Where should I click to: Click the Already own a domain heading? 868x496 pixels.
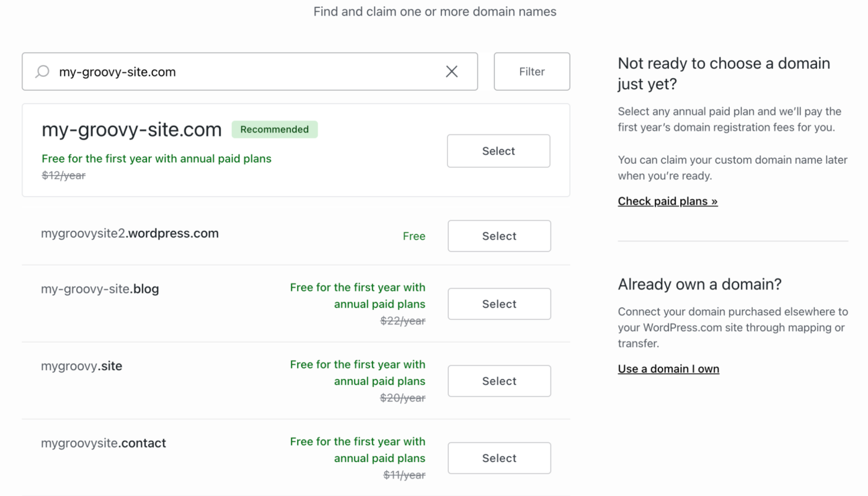699,284
